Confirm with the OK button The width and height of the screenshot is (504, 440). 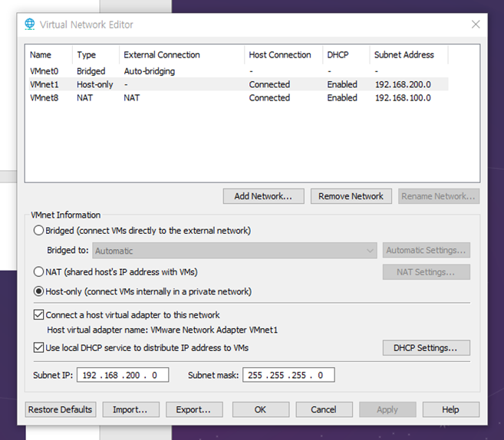[x=261, y=409]
